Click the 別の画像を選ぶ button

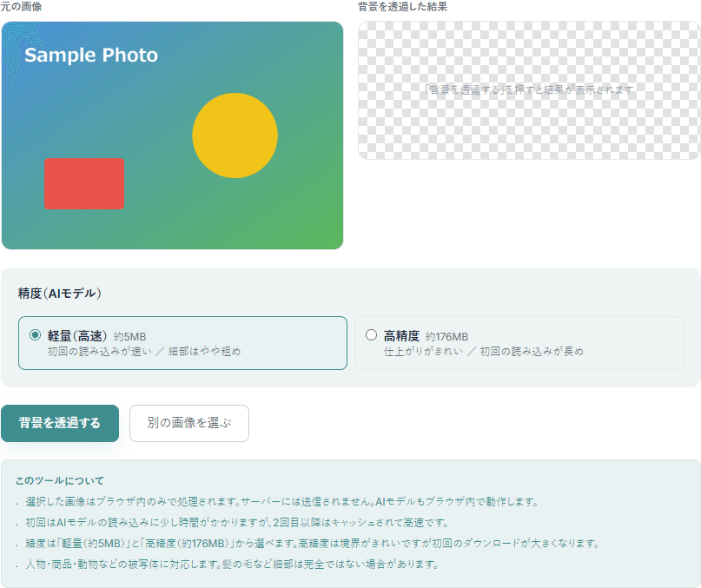point(189,423)
